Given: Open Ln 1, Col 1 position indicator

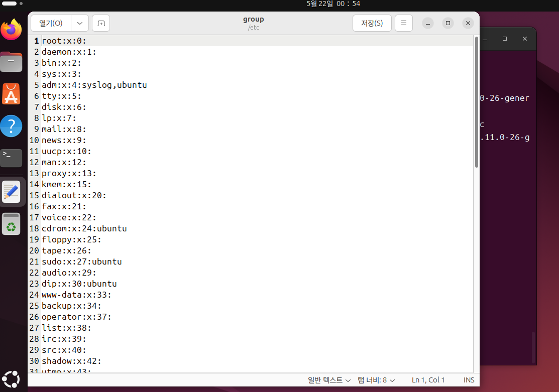Looking at the screenshot, I should point(428,380).
